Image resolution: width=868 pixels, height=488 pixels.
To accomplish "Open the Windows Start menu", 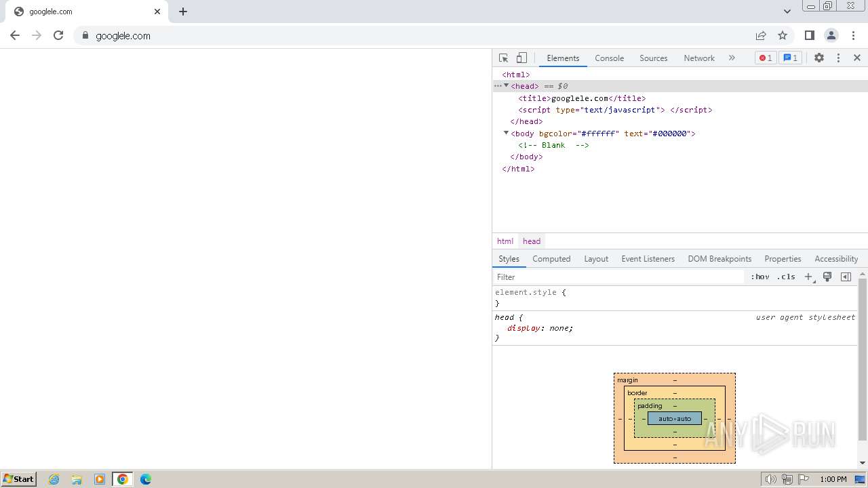I will click(19, 479).
